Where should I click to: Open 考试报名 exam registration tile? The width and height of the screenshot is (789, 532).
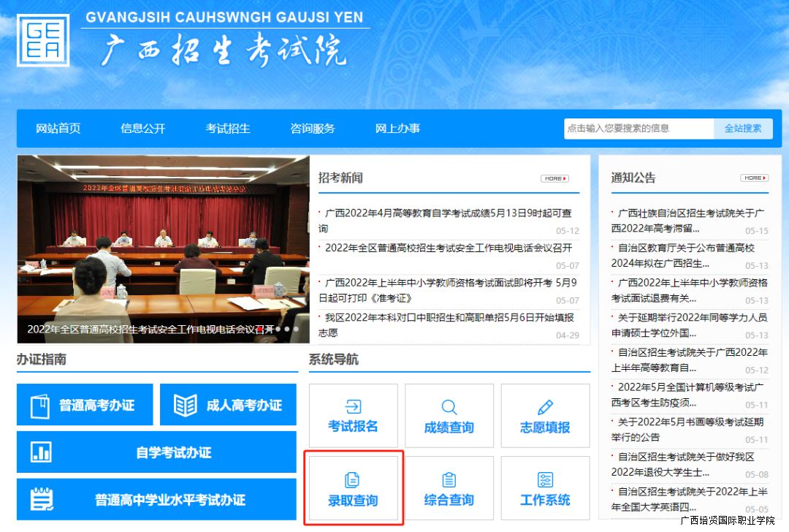point(353,416)
